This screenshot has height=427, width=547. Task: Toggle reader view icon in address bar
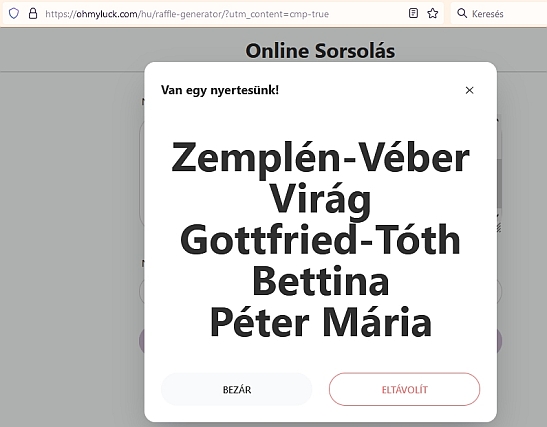[x=413, y=14]
